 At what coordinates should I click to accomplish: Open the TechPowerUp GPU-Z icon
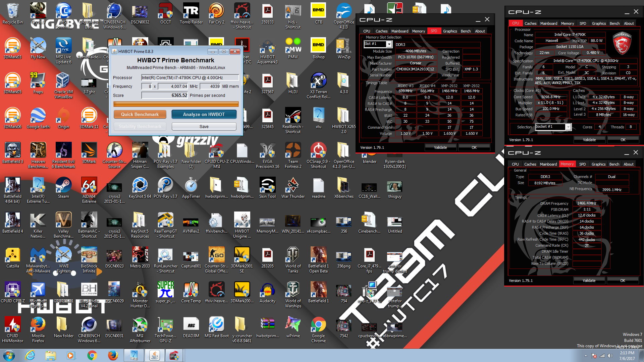[x=165, y=329]
